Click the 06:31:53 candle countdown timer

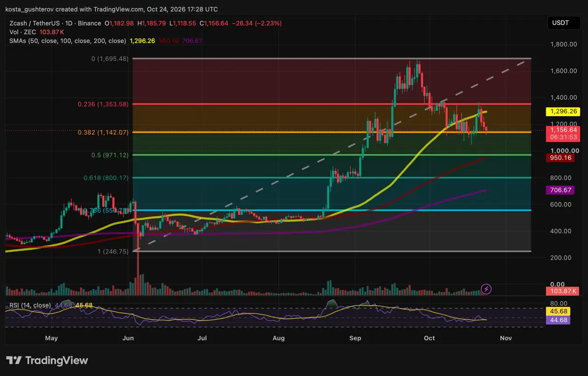pyautogui.click(x=563, y=137)
